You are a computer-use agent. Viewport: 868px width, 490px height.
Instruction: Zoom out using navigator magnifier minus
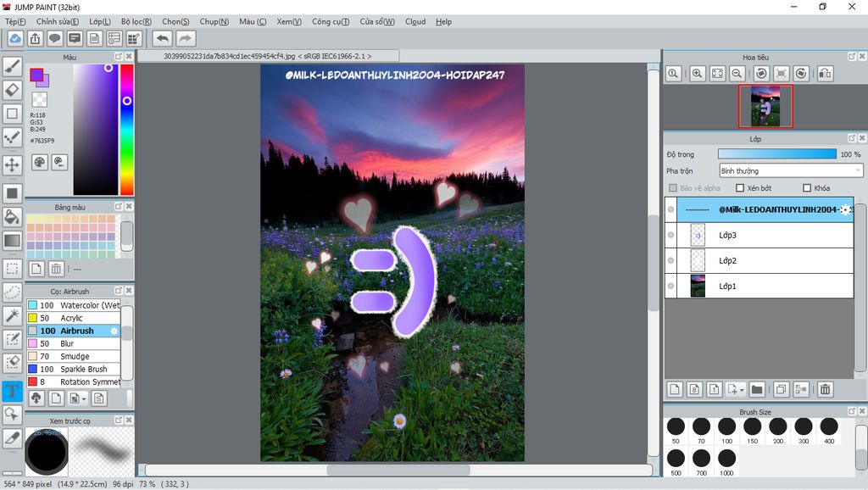737,73
